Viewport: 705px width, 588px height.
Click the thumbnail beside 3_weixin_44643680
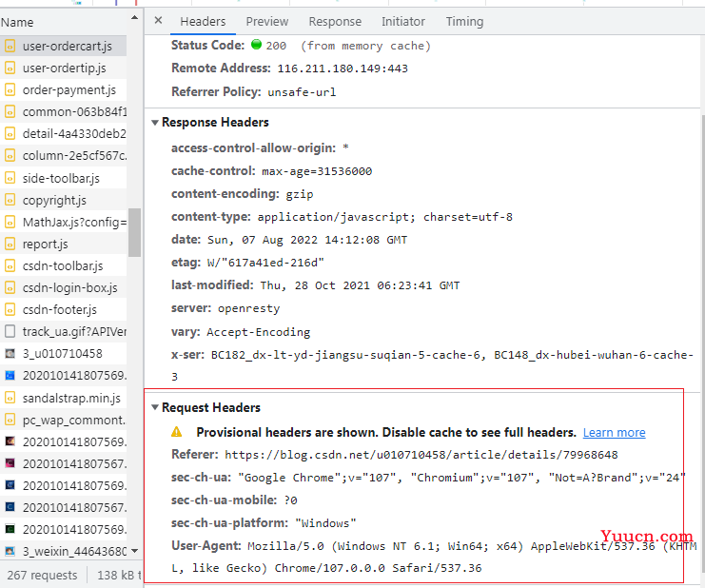click(x=10, y=551)
